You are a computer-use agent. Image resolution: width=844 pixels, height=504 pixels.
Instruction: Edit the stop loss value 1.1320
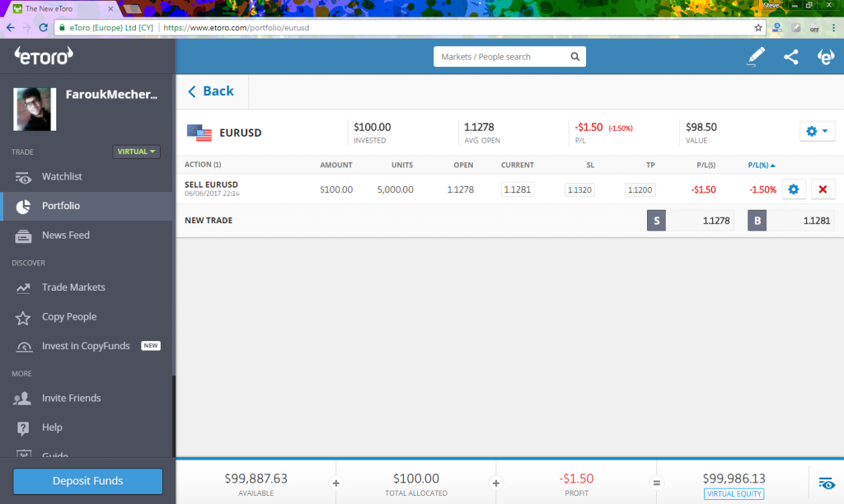tap(579, 190)
